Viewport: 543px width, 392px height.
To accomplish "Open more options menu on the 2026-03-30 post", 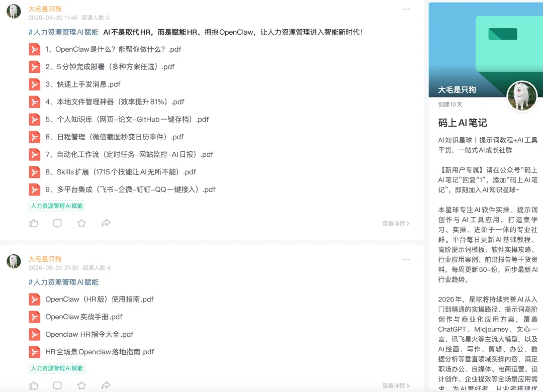I will pyautogui.click(x=406, y=10).
